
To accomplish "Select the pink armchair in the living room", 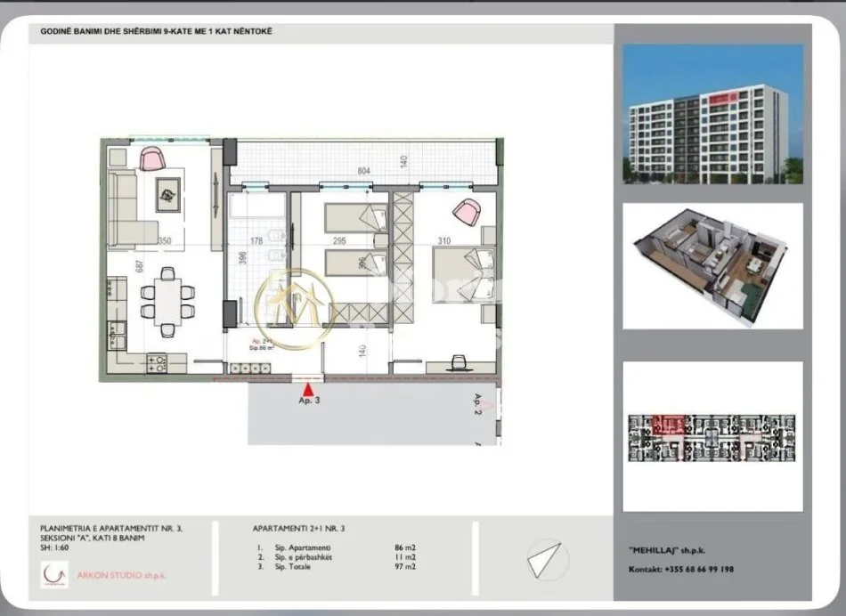I will pyautogui.click(x=150, y=158).
